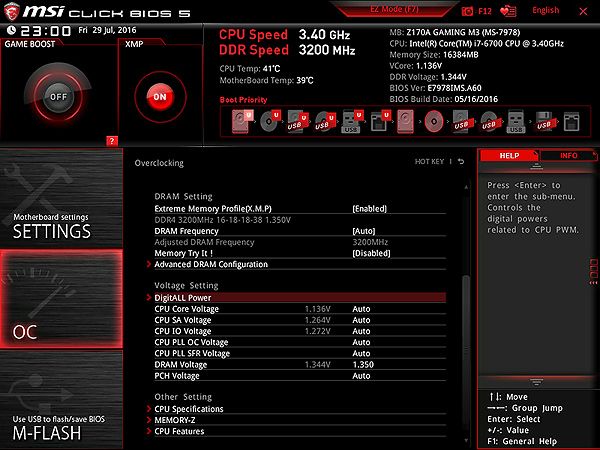Select the legacy USB CD/DVD boot icon
This screenshot has height=450, width=600.
point(489,121)
